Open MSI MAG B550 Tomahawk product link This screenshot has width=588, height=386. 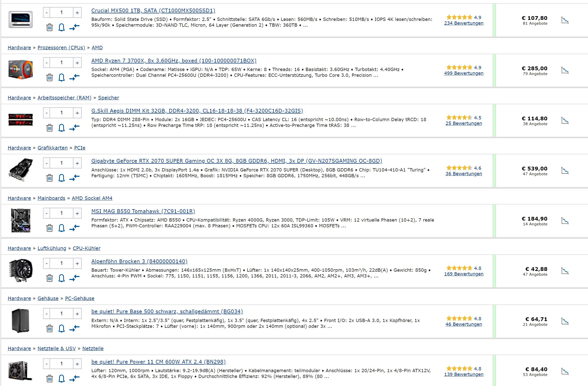(143, 211)
